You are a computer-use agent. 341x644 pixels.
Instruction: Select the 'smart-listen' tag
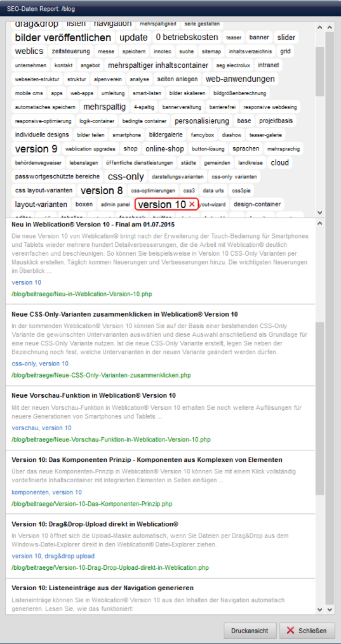pyautogui.click(x=147, y=93)
